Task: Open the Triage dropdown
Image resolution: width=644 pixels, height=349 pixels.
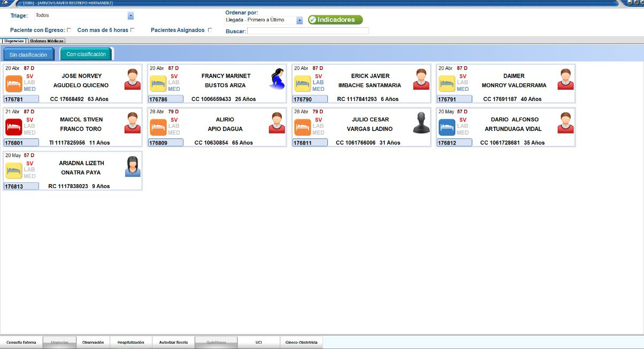Action: [x=131, y=16]
